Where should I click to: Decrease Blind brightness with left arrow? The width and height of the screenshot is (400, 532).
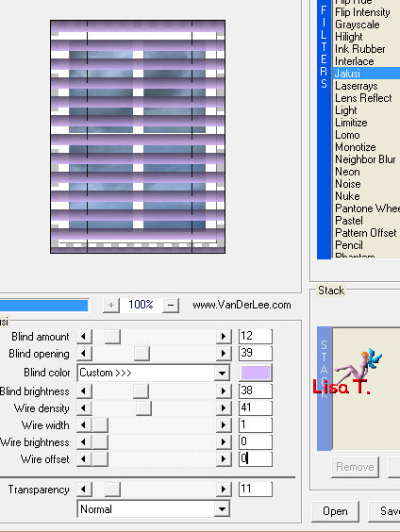84,391
